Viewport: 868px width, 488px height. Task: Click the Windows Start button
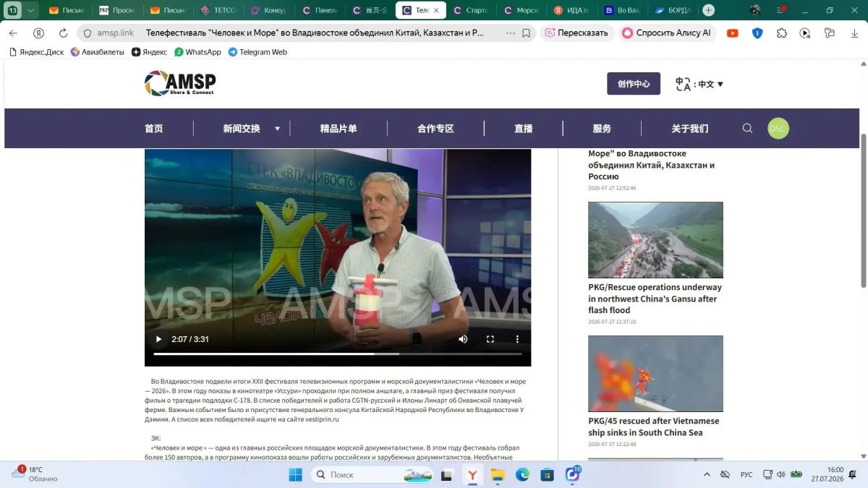tap(296, 474)
